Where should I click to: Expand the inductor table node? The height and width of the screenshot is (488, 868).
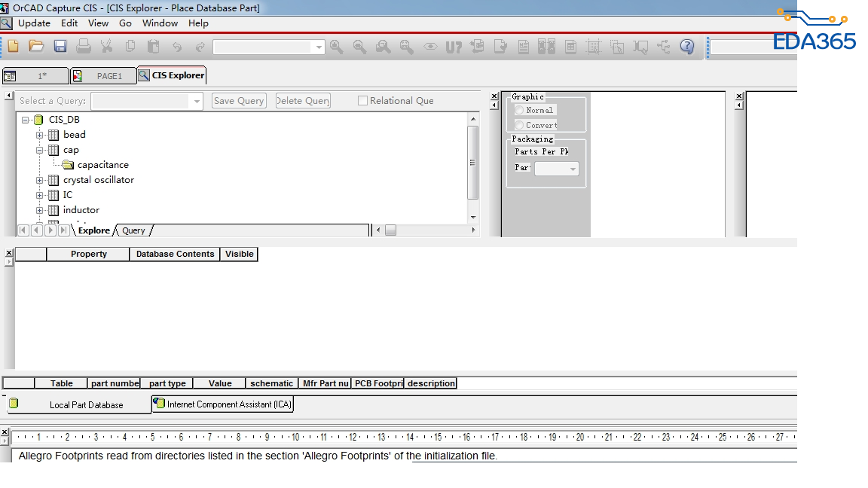(39, 210)
